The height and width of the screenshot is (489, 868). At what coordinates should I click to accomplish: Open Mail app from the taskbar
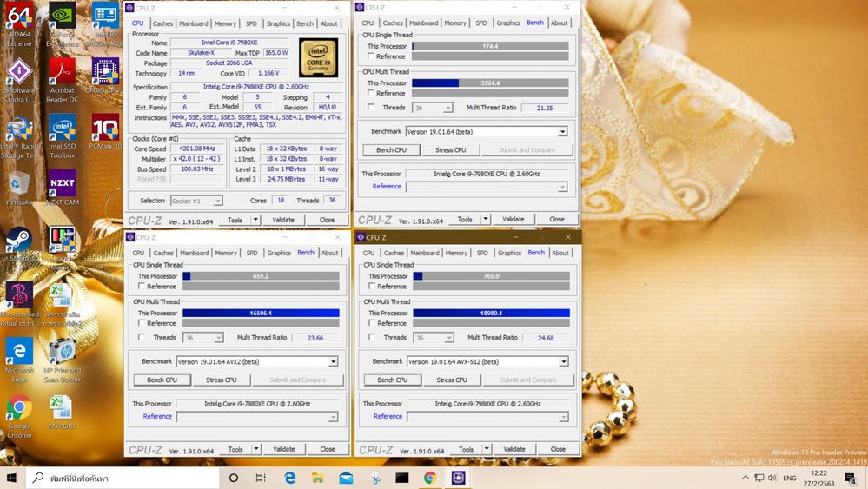pyautogui.click(x=346, y=478)
